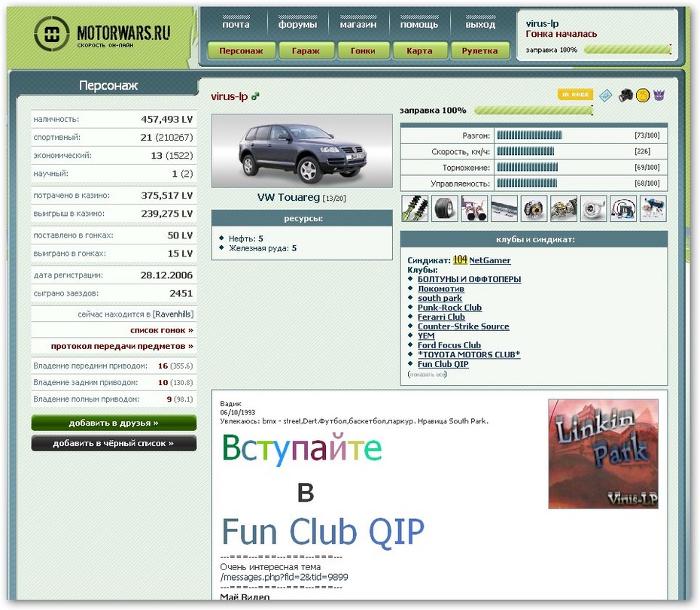Click the добавить в друзья button

(114, 423)
